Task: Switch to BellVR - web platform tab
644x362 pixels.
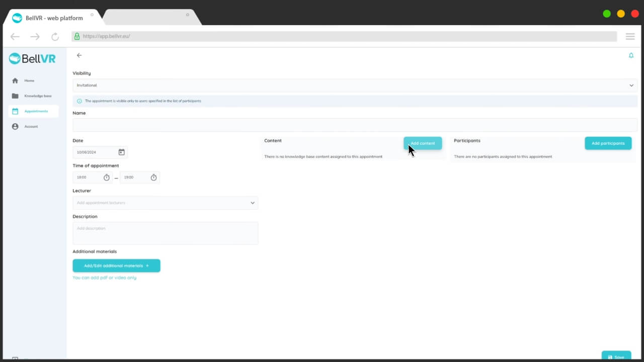Action: (53, 18)
